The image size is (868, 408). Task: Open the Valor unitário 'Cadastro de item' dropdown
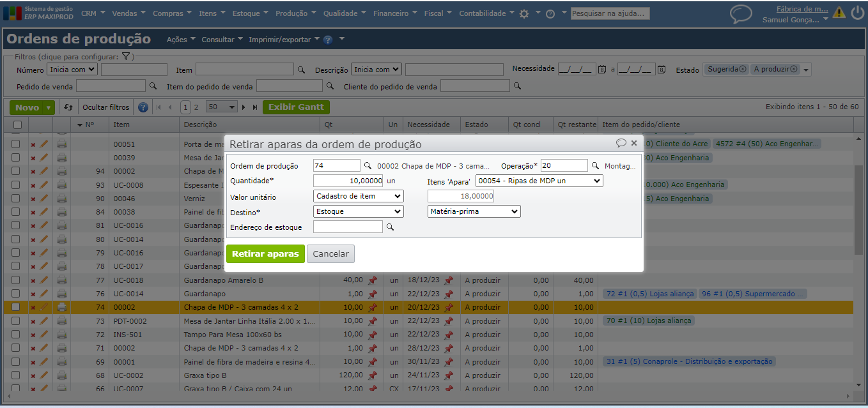point(359,196)
